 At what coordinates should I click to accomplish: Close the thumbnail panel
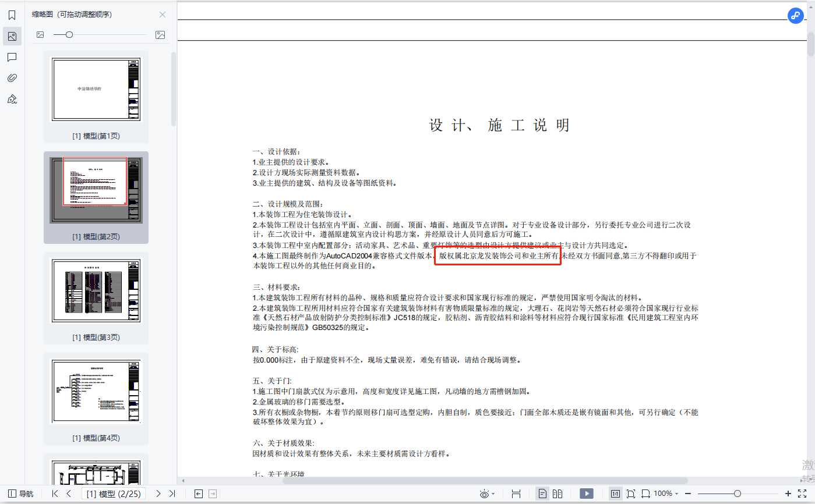163,15
